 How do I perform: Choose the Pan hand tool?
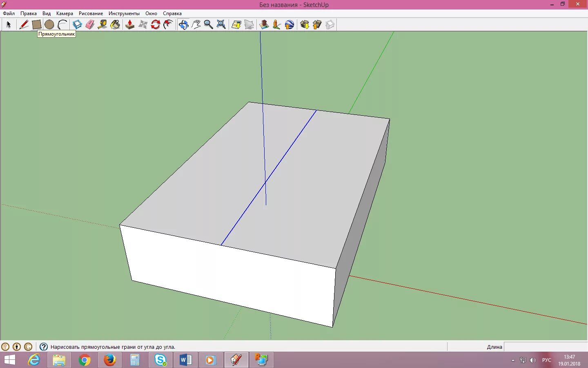pos(196,25)
